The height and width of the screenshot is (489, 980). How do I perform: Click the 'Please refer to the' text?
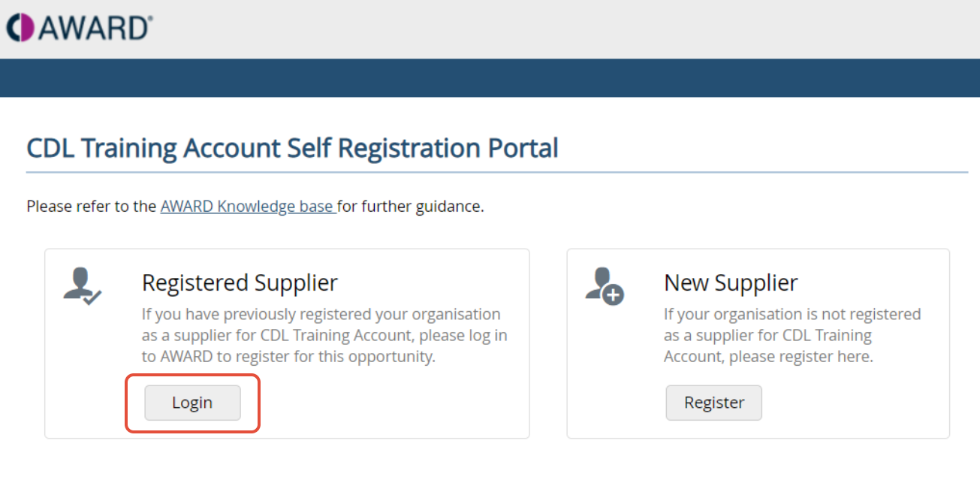[91, 206]
